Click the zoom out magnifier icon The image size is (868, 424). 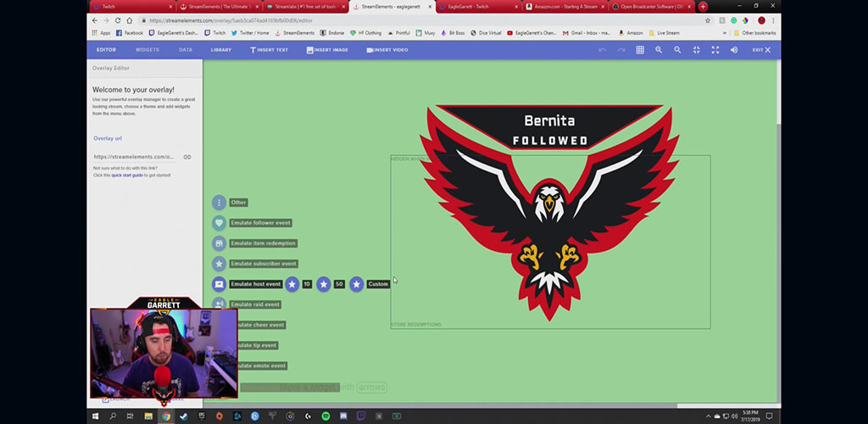pyautogui.click(x=677, y=50)
